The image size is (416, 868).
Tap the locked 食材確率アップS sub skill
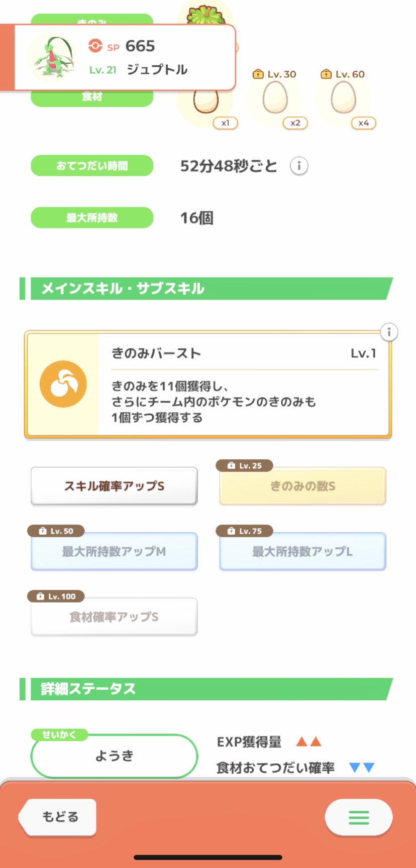tap(114, 616)
